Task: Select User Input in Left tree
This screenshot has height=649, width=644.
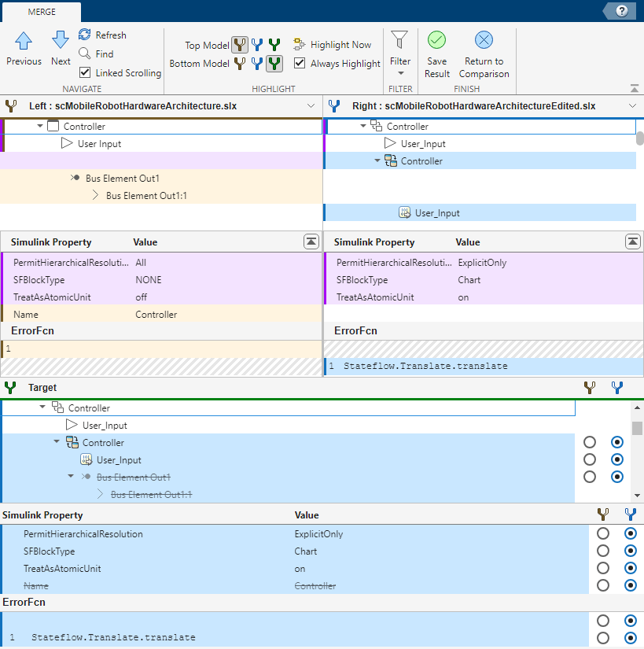Action: coord(99,144)
